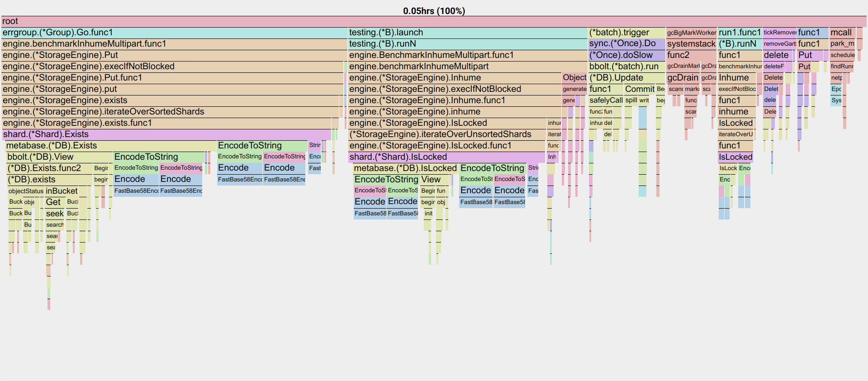Select the seek frame

[x=55, y=214]
